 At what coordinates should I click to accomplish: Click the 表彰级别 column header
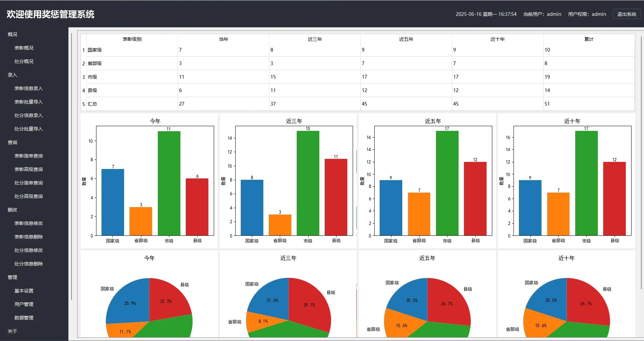point(132,39)
